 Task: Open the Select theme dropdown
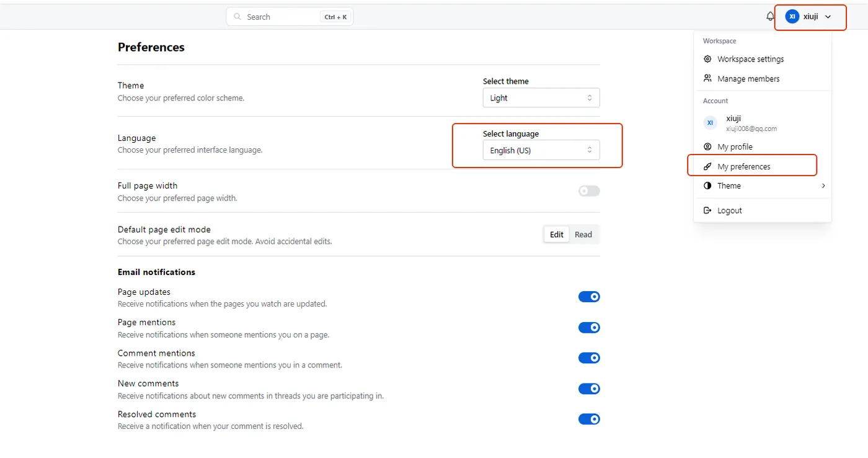(541, 98)
